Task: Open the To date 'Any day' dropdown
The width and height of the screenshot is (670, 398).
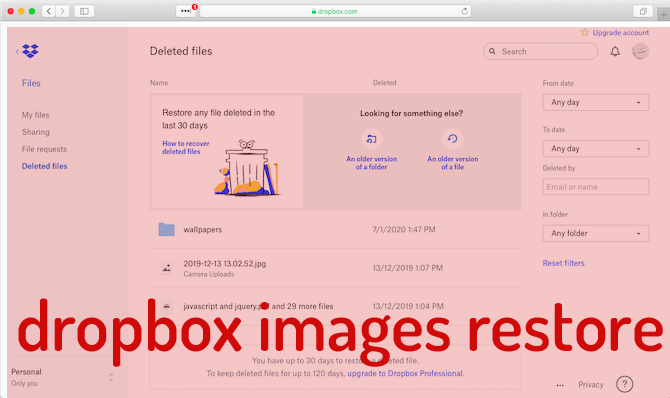Action: click(x=596, y=149)
